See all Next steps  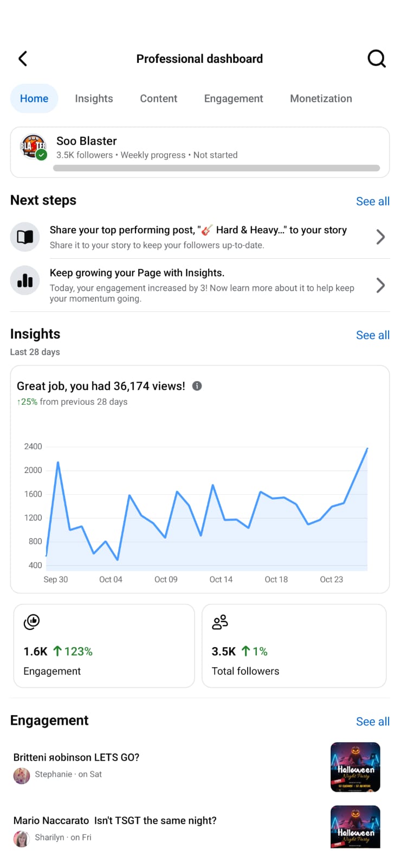[372, 201]
